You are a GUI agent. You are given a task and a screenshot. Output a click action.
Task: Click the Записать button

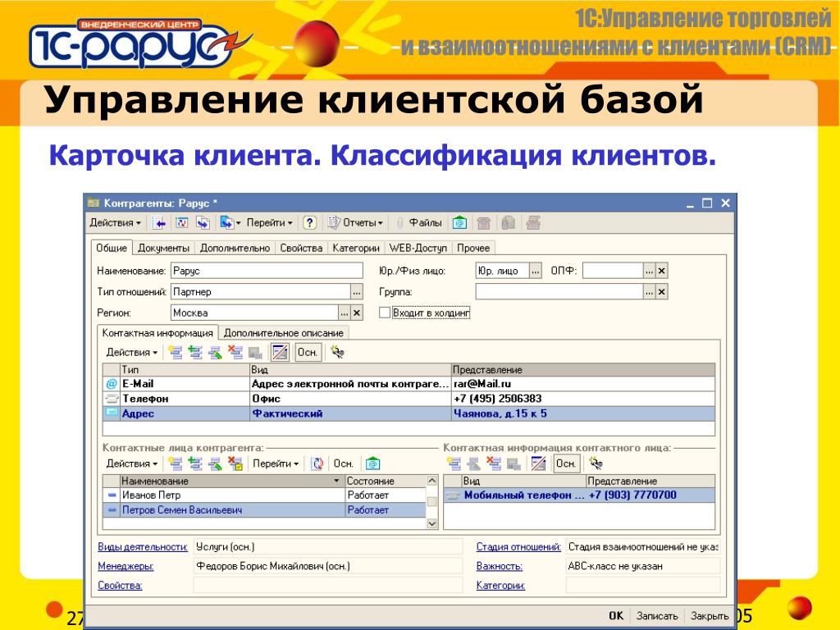tap(657, 616)
